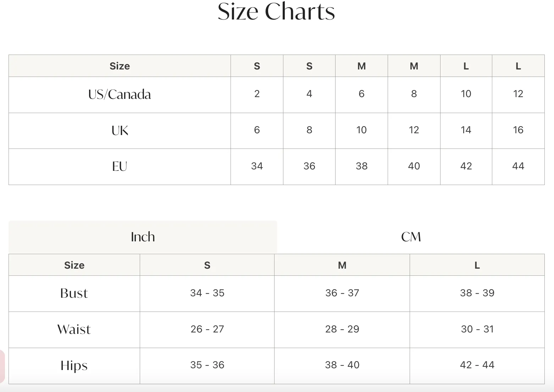Click Waist measurement 26 - 27 cell
This screenshot has width=554, height=392.
point(207,330)
